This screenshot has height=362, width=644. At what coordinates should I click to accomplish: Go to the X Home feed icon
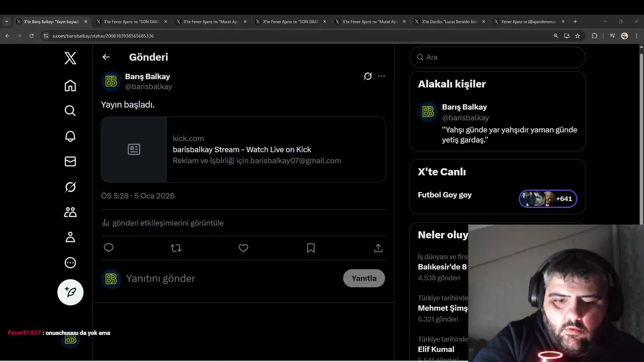70,85
